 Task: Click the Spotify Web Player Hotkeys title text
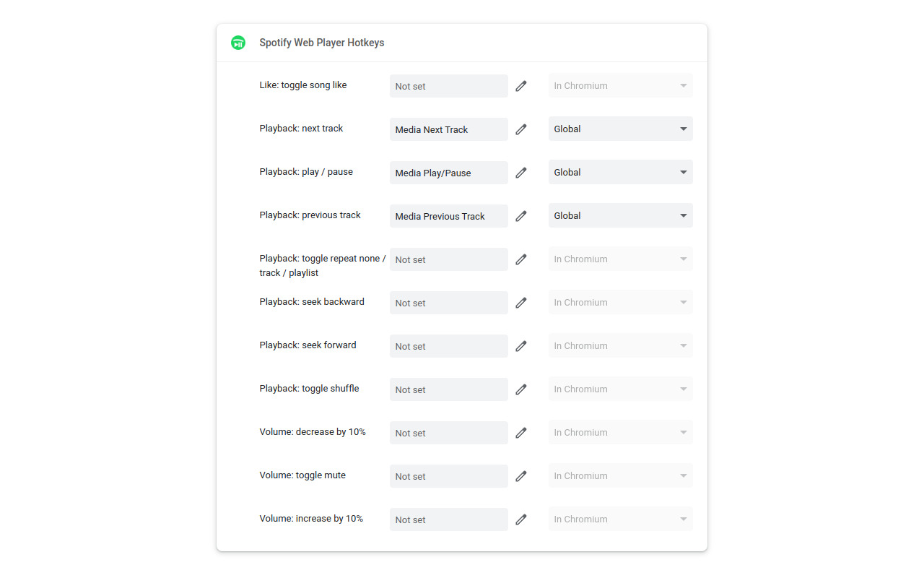pos(322,43)
